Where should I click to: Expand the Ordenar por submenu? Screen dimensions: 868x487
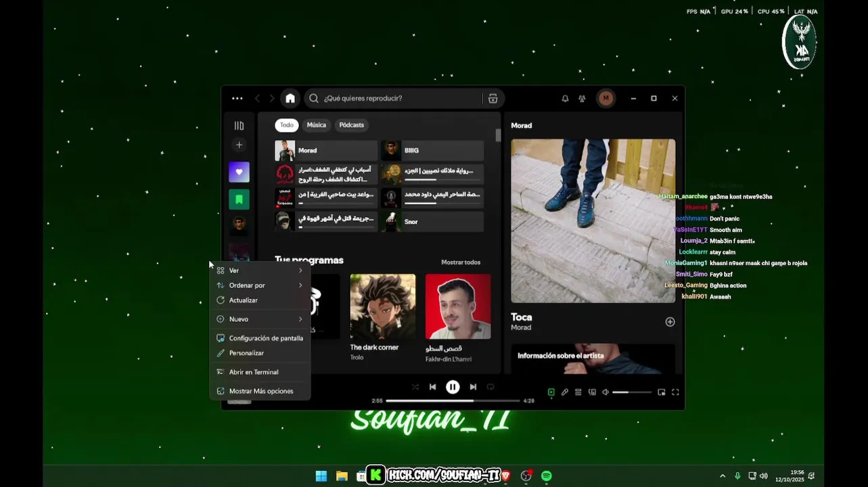[x=260, y=285]
